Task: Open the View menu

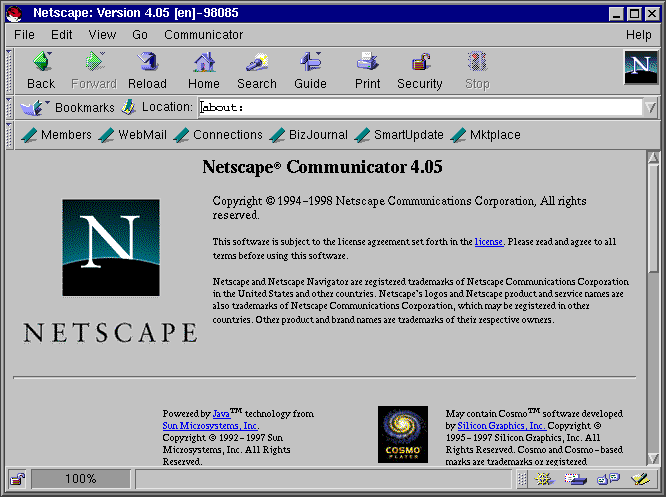Action: [x=102, y=35]
